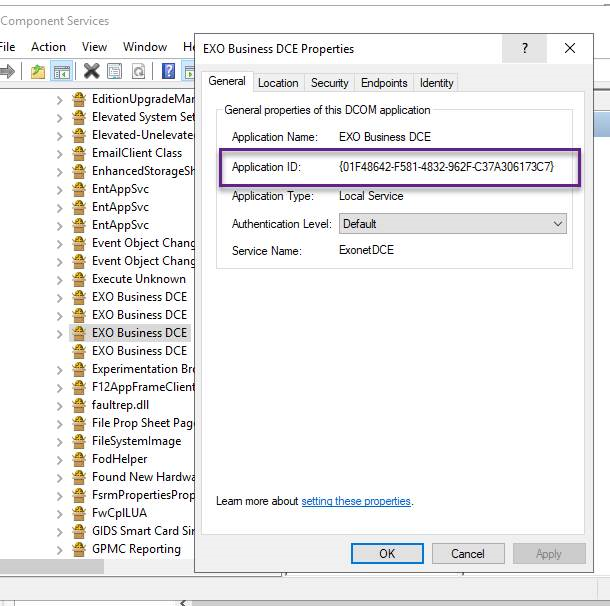This screenshot has width=610, height=606.
Task: Click the tree's horizontal scrollbar
Action: (52, 567)
